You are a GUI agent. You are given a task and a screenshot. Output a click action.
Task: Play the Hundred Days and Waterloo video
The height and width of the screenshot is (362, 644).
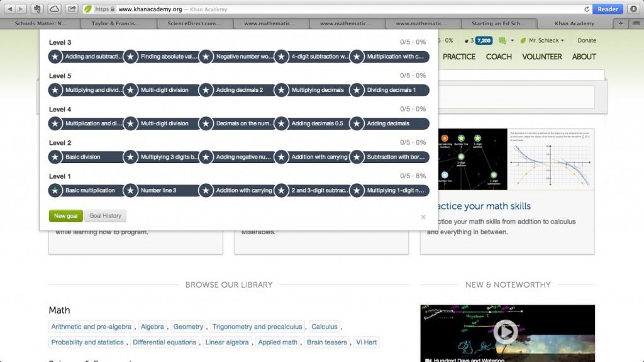[x=506, y=332]
